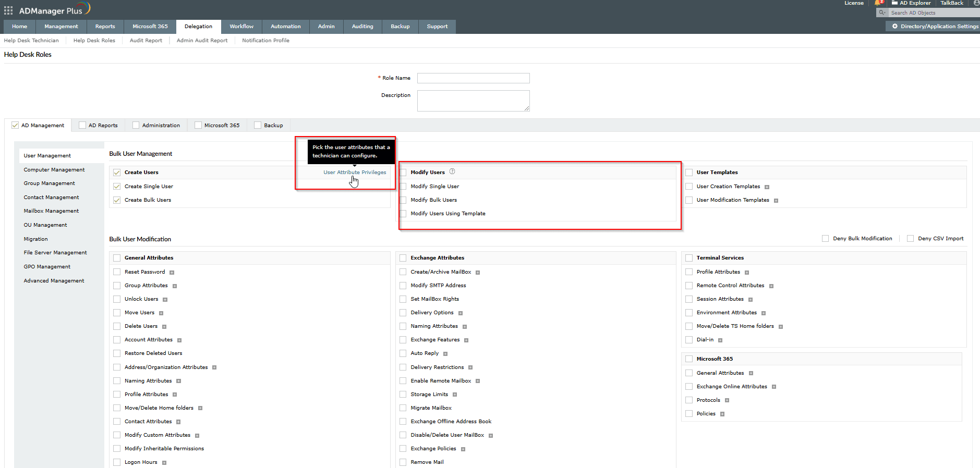Open the Help Desk Technician link

pos(31,41)
